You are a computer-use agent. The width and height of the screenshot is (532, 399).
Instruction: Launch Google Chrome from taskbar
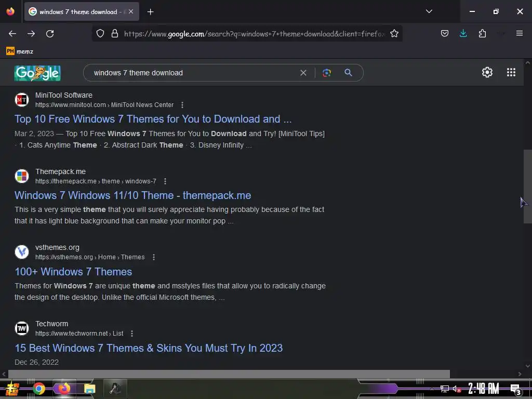[38, 389]
